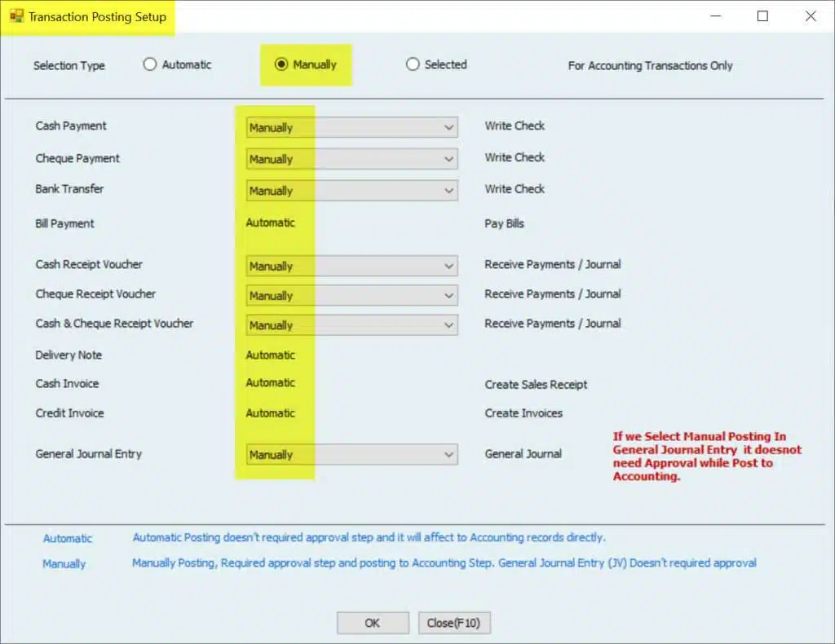
Task: Open the Bank Transfer posting dropdown
Action: tap(351, 191)
